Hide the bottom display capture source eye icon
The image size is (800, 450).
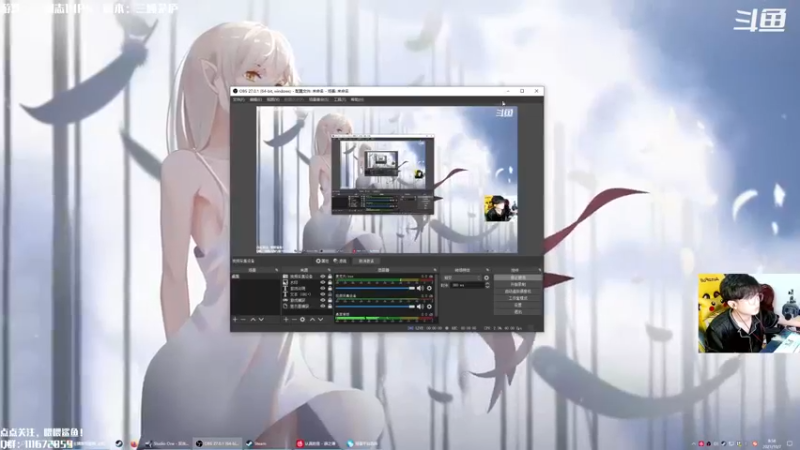tap(322, 307)
